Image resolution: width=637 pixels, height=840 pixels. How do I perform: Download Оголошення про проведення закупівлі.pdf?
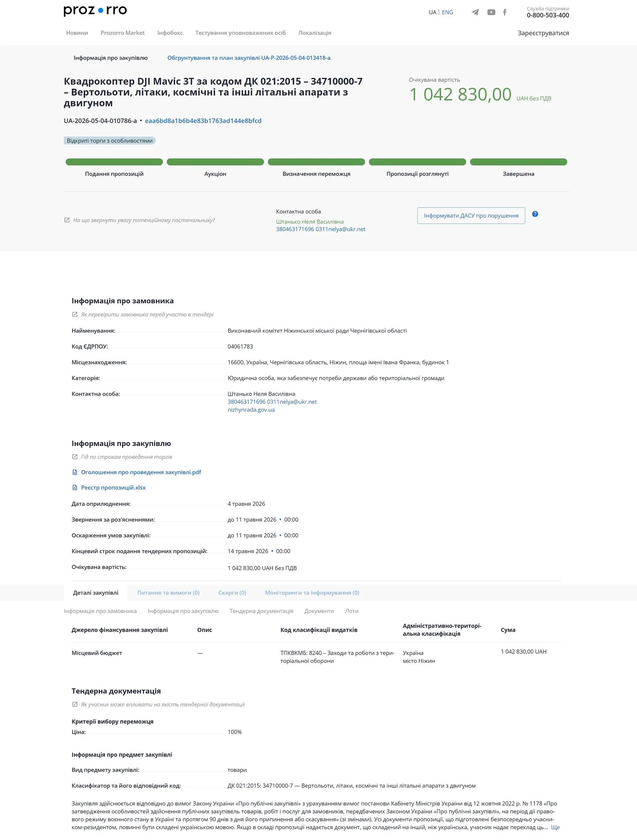click(141, 472)
